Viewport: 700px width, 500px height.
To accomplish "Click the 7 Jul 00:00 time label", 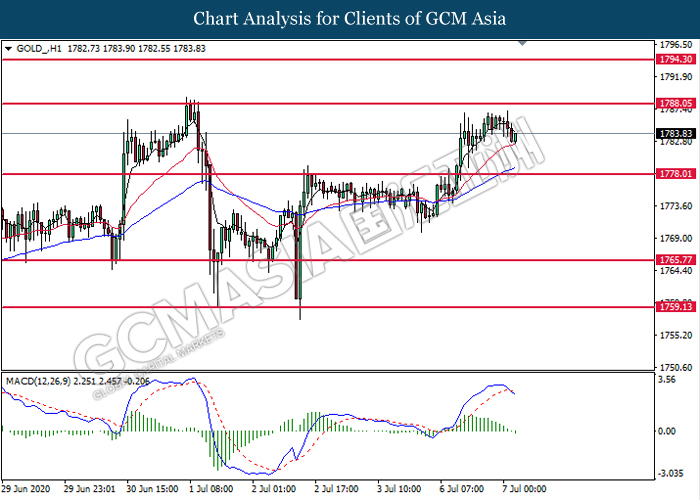I will (x=522, y=491).
